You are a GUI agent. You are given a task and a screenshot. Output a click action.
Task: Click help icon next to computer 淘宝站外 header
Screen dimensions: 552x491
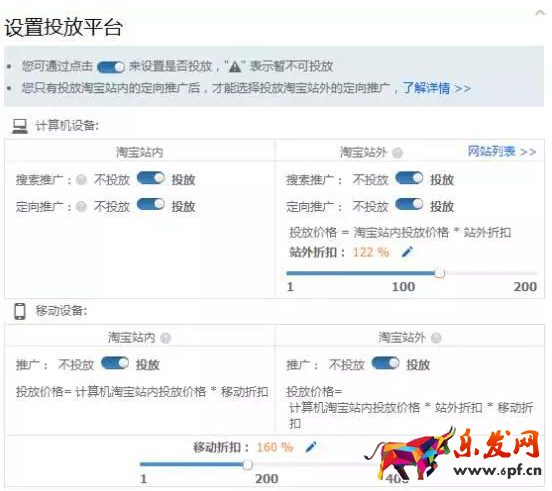(x=397, y=153)
